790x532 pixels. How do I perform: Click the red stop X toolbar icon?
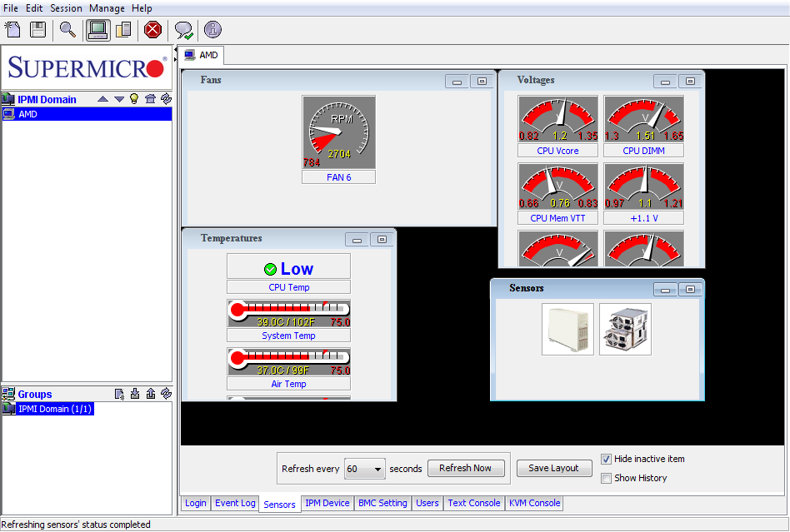(x=152, y=30)
